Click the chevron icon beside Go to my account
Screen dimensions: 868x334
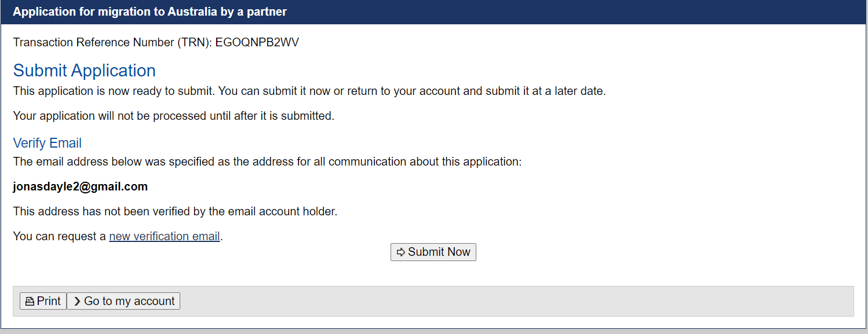click(x=77, y=302)
